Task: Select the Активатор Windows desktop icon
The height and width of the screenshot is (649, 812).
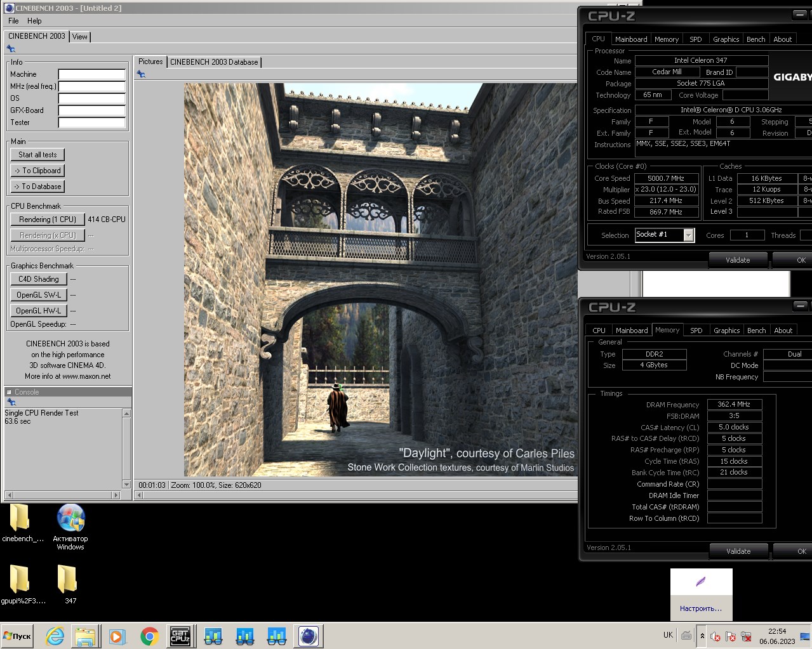Action: [x=70, y=527]
